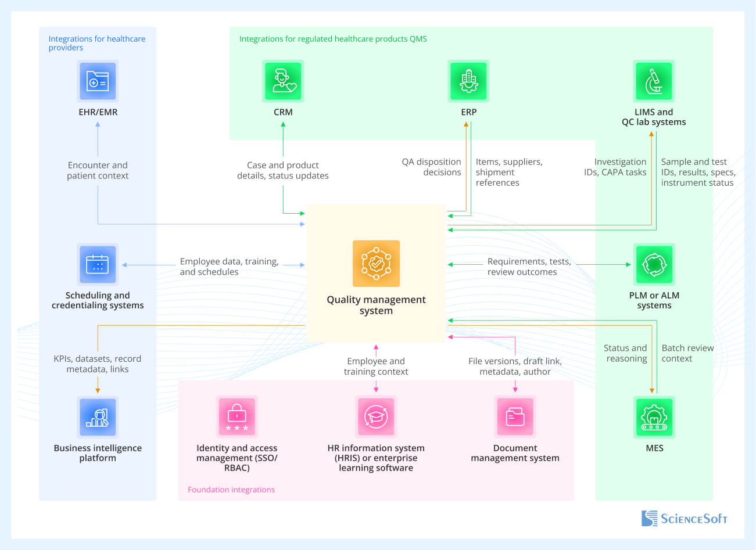This screenshot has height=550, width=756.
Task: Click the Quality management system gear icon
Action: (376, 264)
